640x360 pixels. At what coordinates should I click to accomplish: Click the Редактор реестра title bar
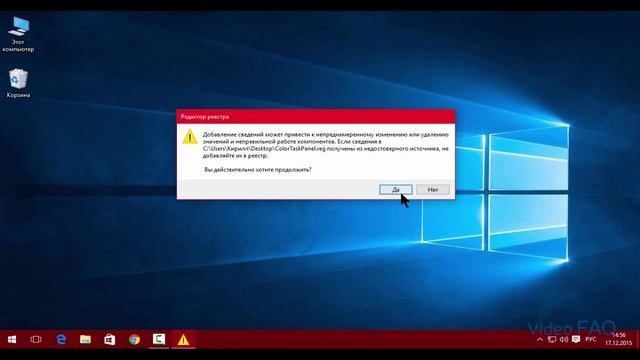click(316, 117)
